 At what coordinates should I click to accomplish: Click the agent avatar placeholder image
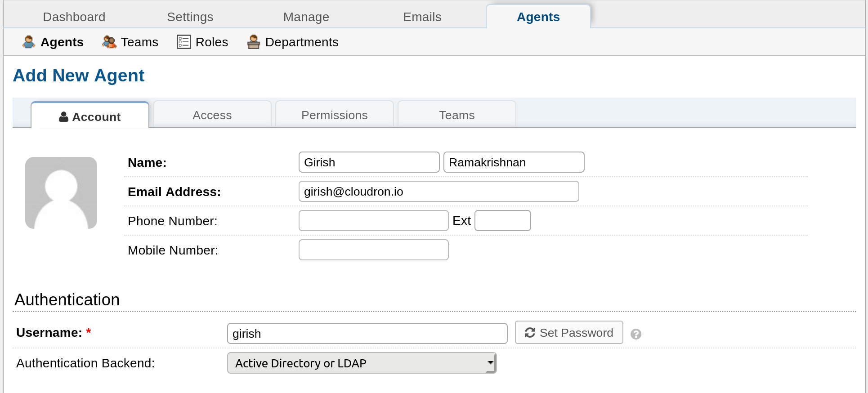point(61,193)
